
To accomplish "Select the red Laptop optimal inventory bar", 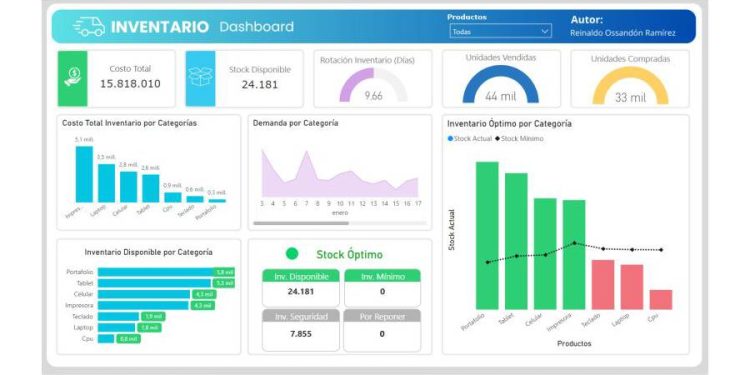I will click(x=632, y=287).
